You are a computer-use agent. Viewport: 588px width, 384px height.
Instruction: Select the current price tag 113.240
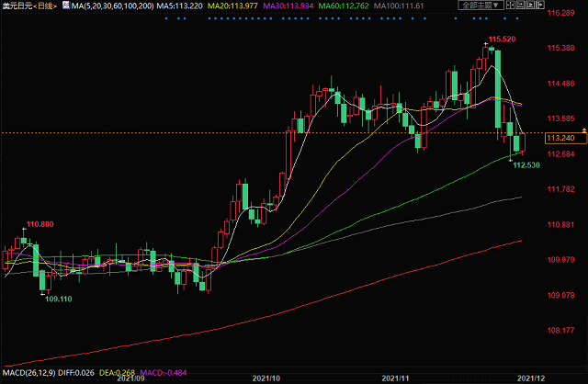point(560,138)
